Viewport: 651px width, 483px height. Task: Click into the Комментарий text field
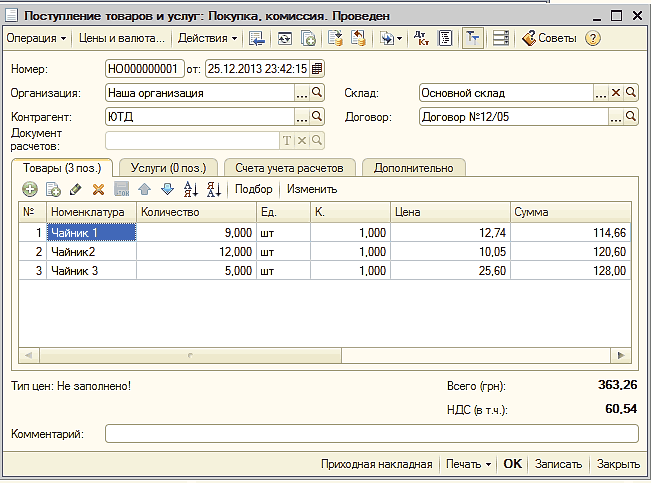tap(371, 434)
